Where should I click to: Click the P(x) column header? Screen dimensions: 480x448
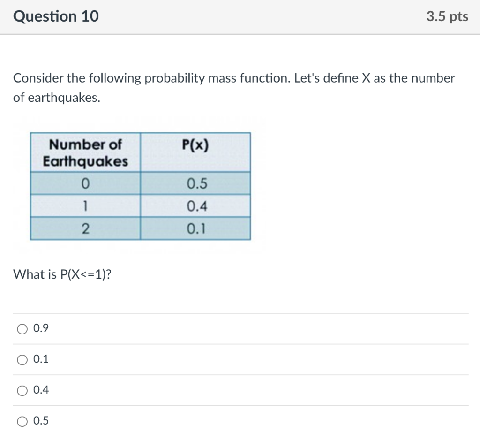[x=195, y=144]
